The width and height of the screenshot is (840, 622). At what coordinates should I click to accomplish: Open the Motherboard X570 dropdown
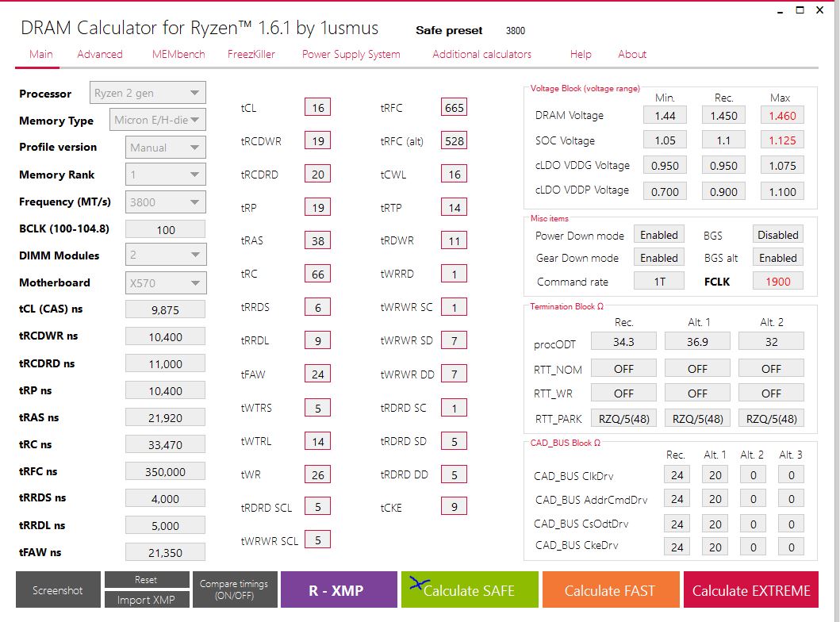click(165, 283)
